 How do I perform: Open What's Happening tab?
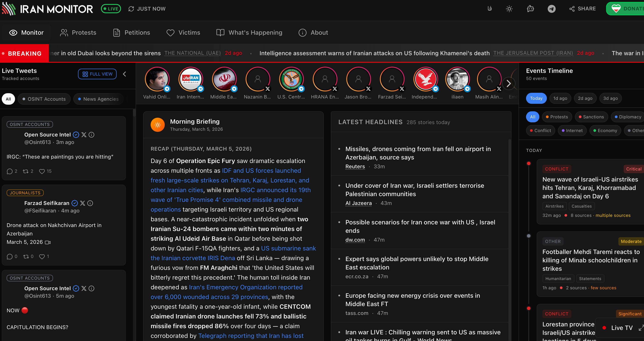click(x=249, y=32)
